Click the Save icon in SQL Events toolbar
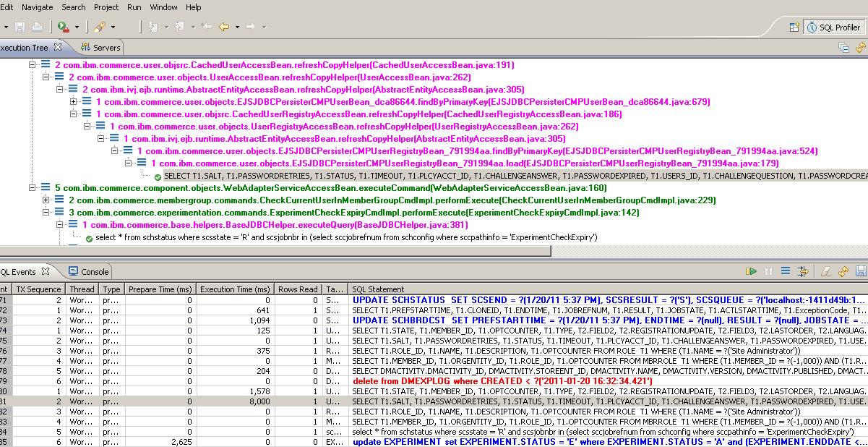Screen dimensions: 868x447 [x=860, y=271]
